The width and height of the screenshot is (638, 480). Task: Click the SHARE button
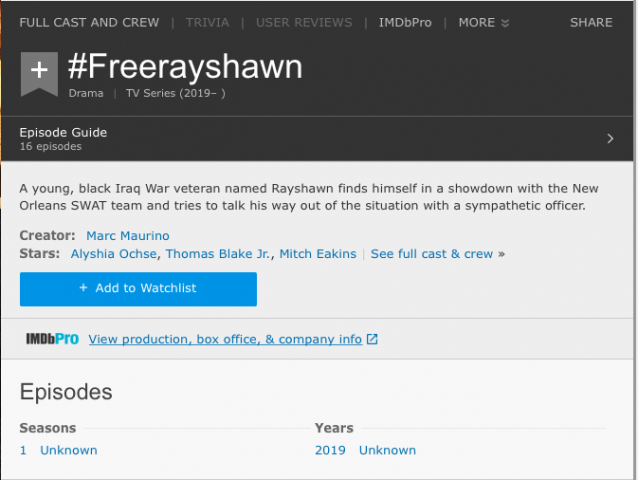pyautogui.click(x=591, y=23)
